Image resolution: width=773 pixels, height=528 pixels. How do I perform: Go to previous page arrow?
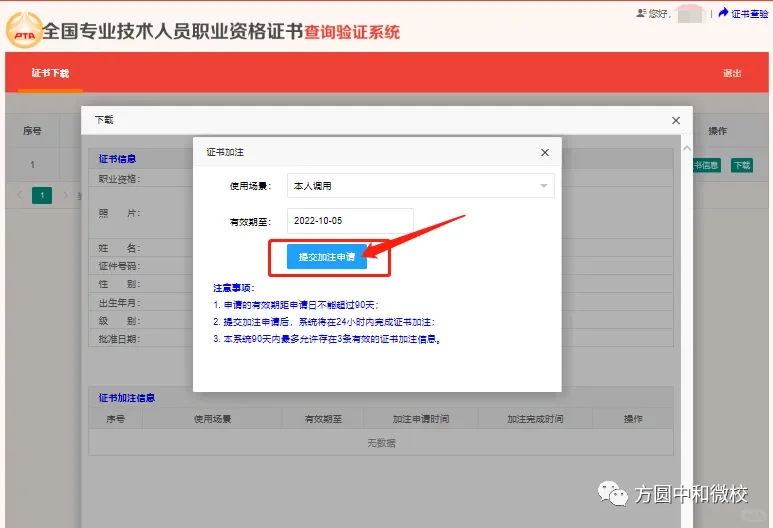20,195
